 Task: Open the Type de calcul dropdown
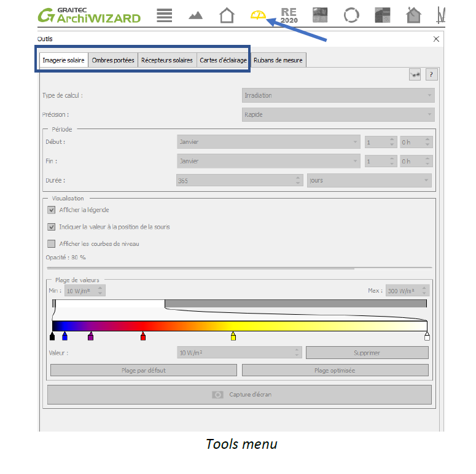(338, 95)
